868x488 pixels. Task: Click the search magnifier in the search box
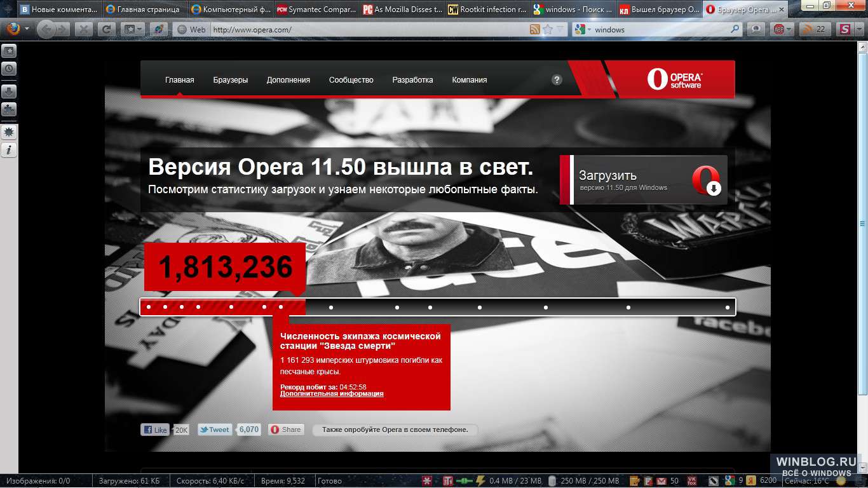(x=735, y=29)
